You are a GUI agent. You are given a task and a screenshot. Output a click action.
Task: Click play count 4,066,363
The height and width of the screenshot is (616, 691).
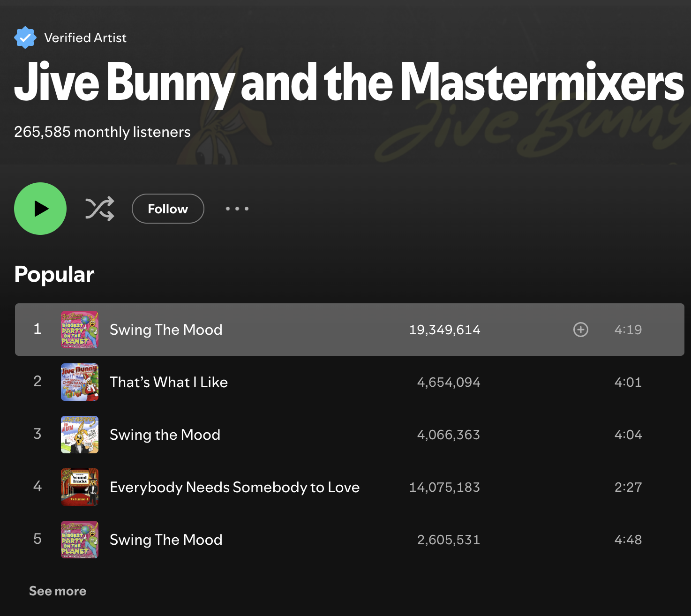tap(449, 435)
